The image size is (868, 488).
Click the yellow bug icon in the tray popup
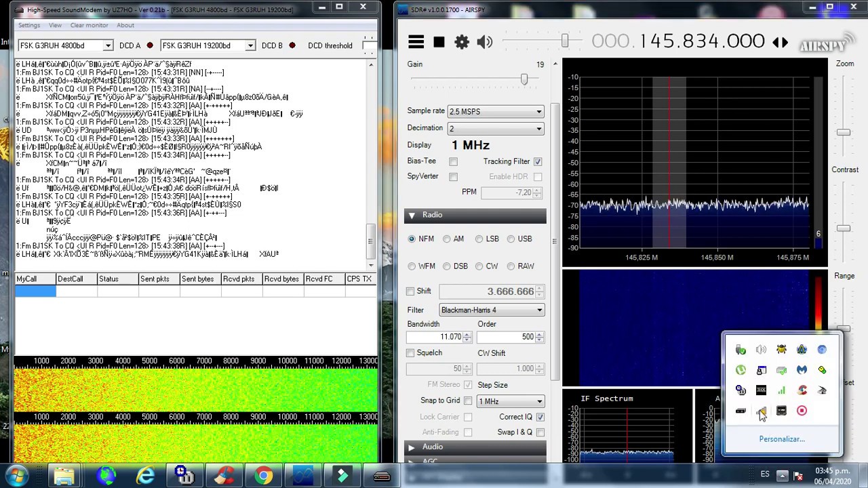tap(781, 350)
